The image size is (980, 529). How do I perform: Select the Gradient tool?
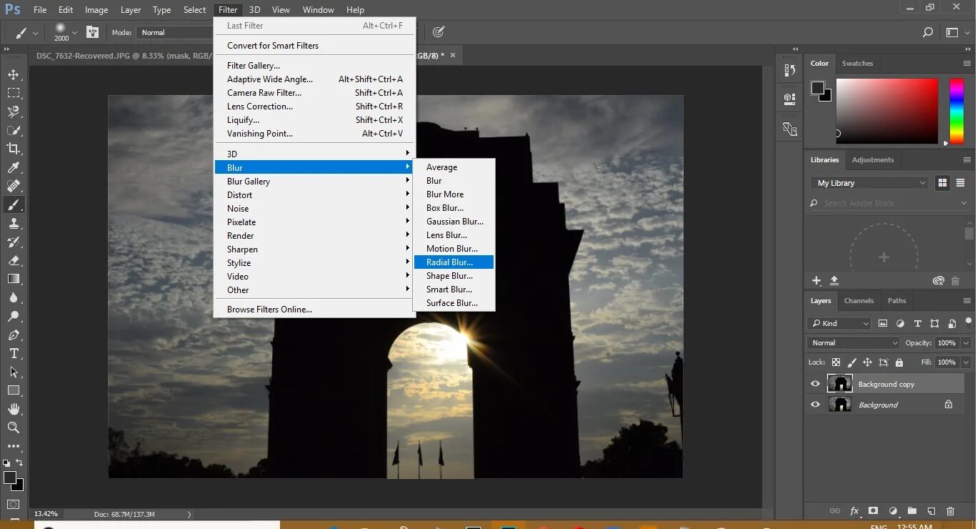[14, 279]
